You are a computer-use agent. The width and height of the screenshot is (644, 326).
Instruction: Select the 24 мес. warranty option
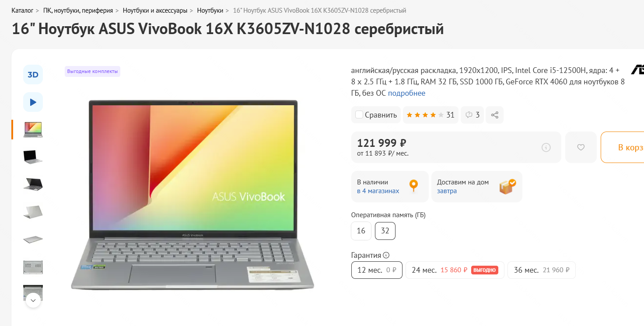455,270
